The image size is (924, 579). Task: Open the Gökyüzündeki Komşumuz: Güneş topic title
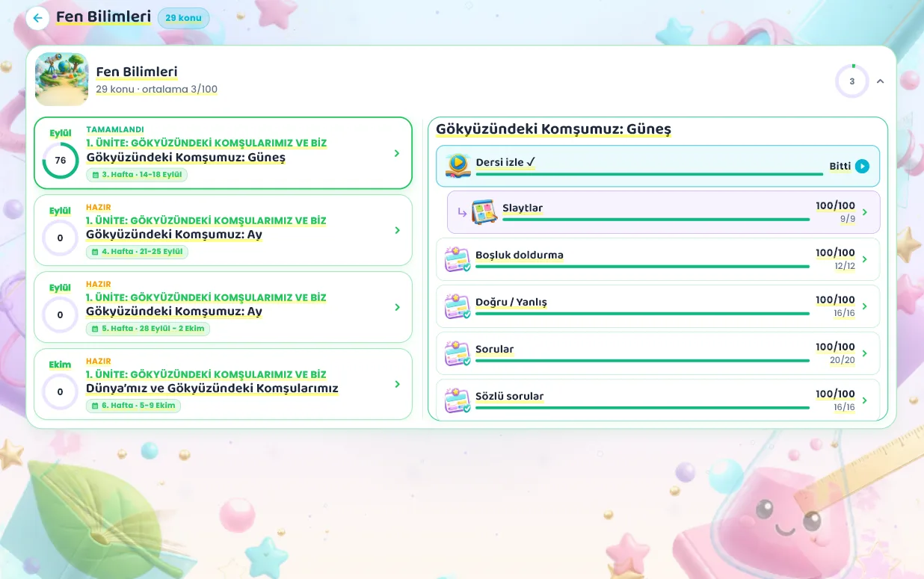coord(186,158)
